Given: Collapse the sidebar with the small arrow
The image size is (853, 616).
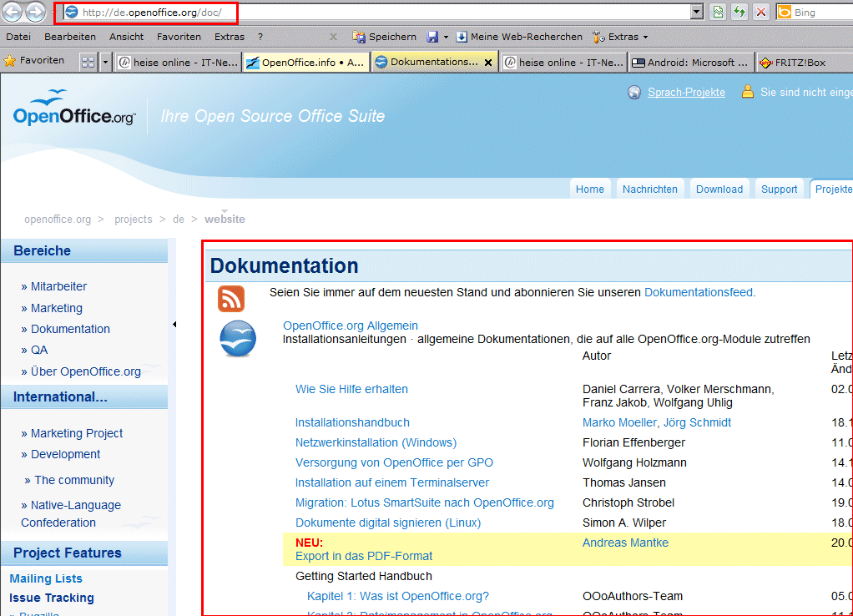Looking at the screenshot, I should (x=174, y=325).
